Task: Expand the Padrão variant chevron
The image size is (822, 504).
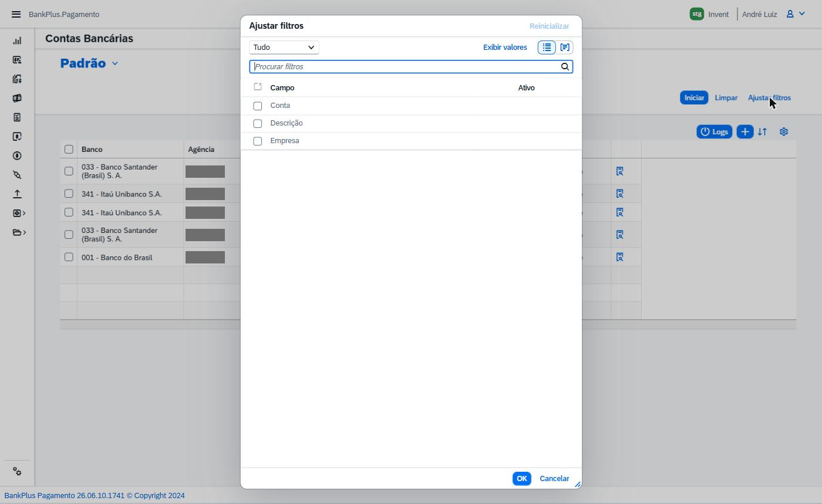Action: pos(115,63)
